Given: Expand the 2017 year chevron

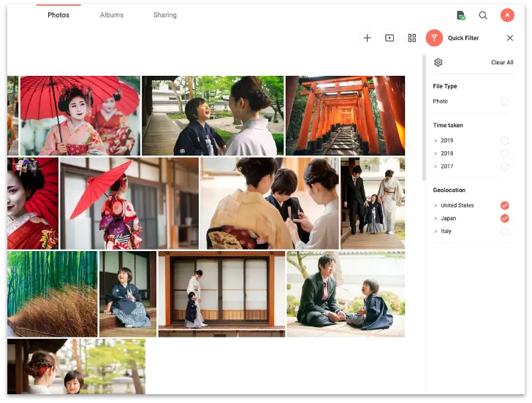Looking at the screenshot, I should coord(436,166).
